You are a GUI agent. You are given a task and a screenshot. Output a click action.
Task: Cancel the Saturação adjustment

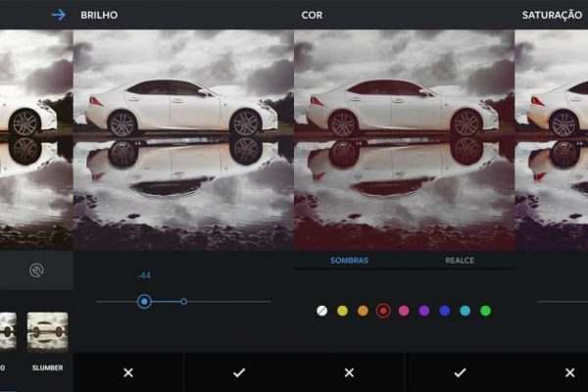(x=569, y=372)
